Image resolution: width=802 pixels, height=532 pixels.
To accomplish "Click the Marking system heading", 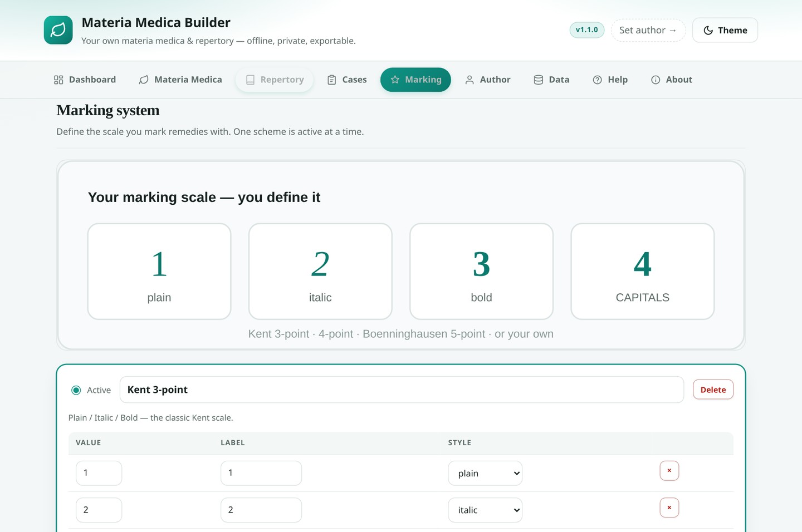I will click(x=108, y=110).
